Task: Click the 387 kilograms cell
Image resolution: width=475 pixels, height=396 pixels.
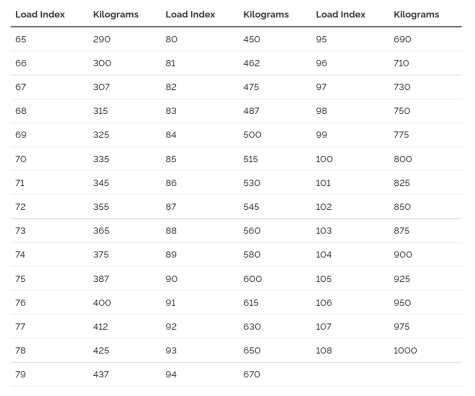Action: 101,279
